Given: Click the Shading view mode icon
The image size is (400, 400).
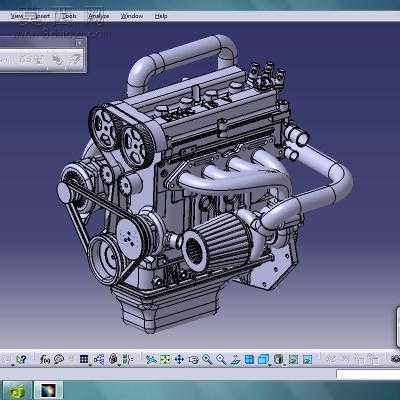Looking at the screenshot, I should click(278, 359).
